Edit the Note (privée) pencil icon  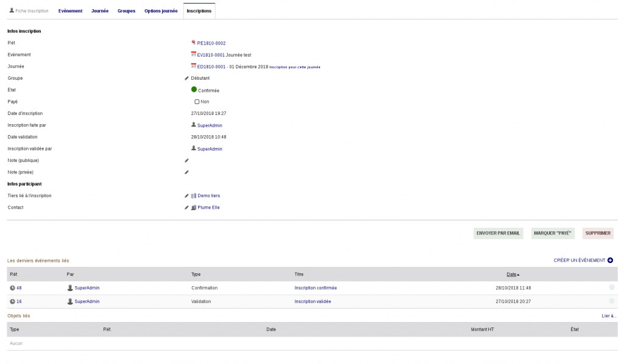(186, 172)
